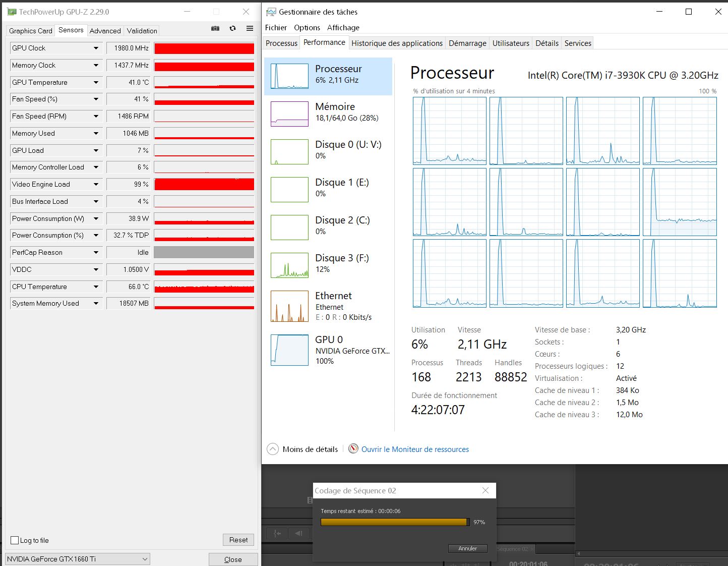The width and height of the screenshot is (728, 566).
Task: Open the Affichage menu
Action: click(x=343, y=28)
